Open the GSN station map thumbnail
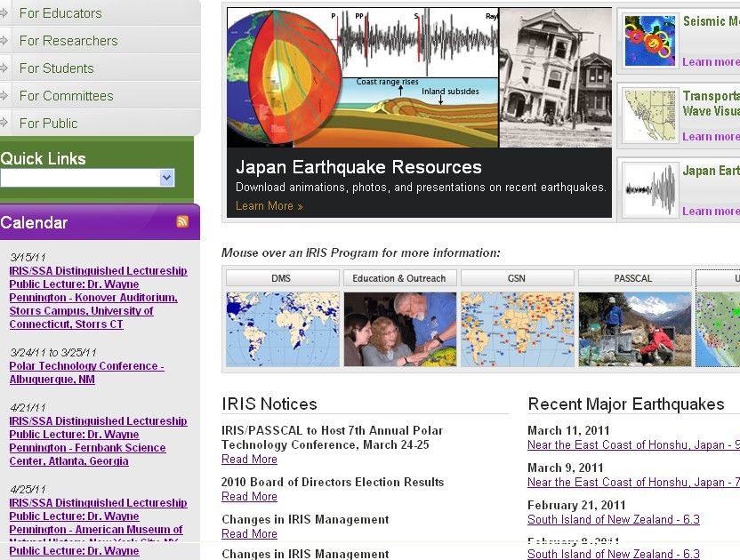This screenshot has width=740, height=560. pos(517,329)
